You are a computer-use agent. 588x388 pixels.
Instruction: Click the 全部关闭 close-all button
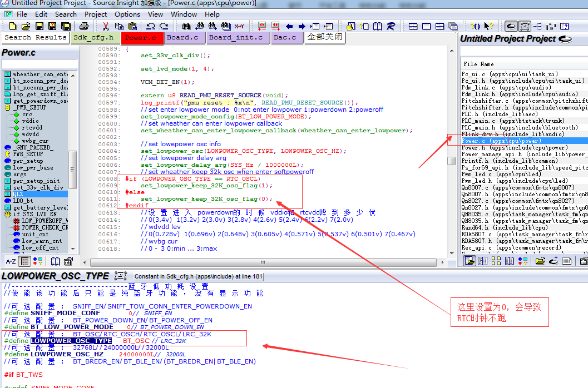[325, 37]
